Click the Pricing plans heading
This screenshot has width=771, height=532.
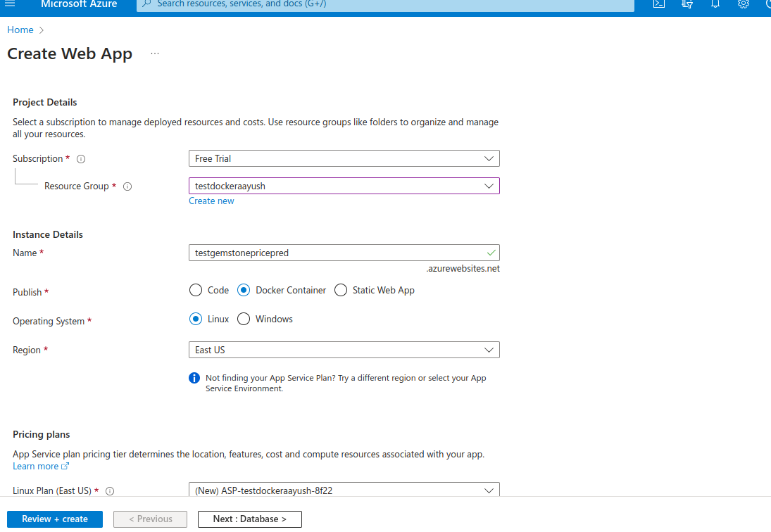[x=42, y=435]
